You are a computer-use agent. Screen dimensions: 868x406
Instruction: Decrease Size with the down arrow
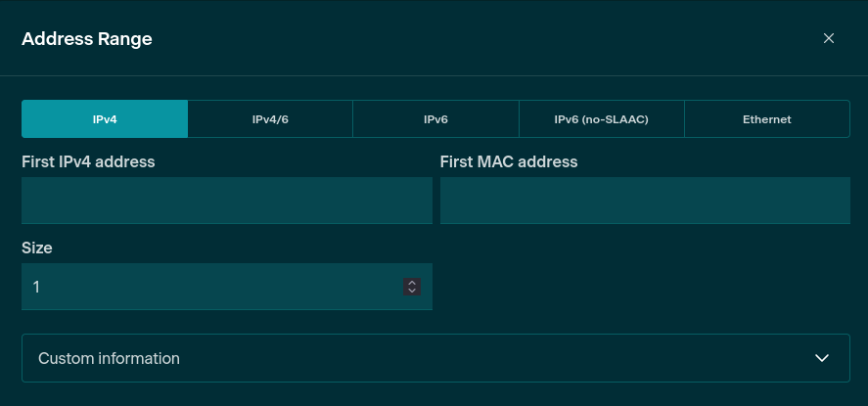[x=412, y=291]
